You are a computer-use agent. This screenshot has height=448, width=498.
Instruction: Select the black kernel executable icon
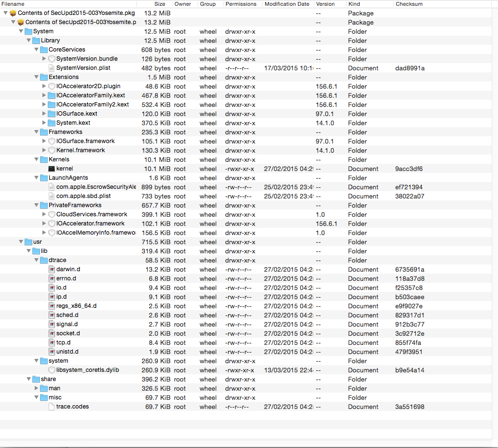52,169
